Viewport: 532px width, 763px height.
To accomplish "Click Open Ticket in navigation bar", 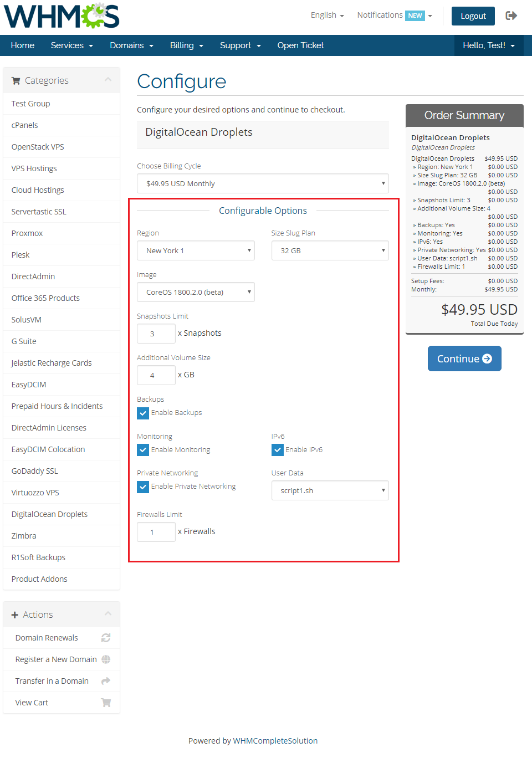I will (300, 45).
